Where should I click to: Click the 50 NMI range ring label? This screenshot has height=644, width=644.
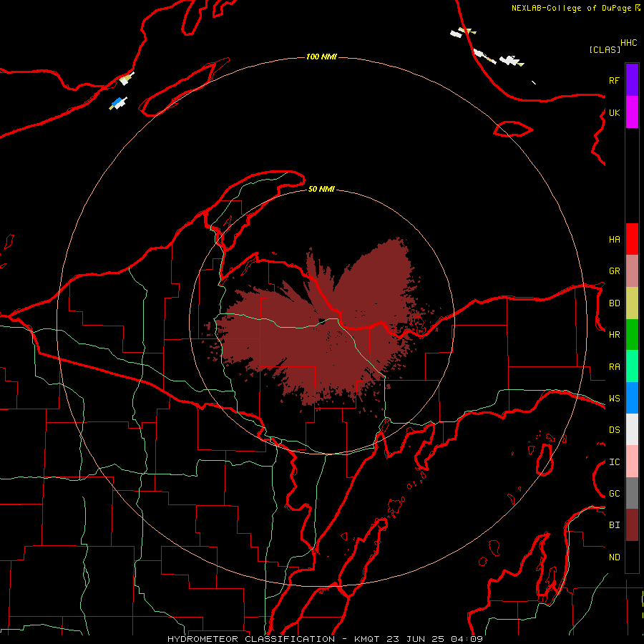point(321,189)
